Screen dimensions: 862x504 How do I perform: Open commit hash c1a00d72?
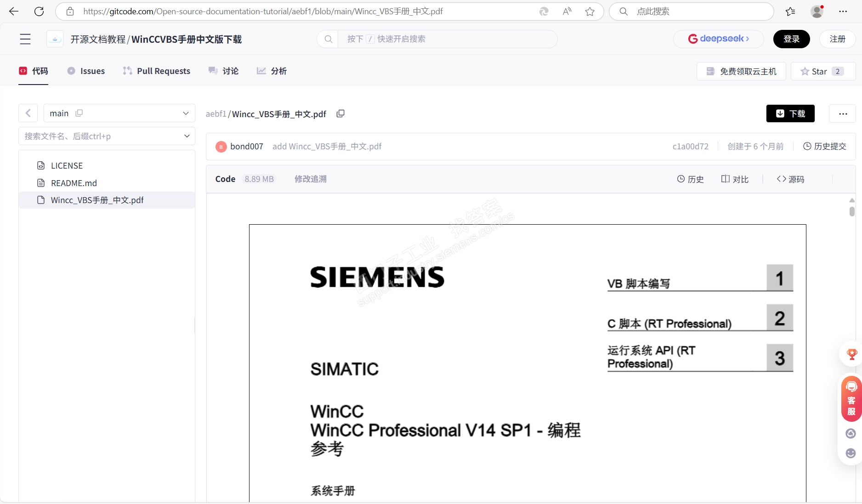pyautogui.click(x=690, y=147)
